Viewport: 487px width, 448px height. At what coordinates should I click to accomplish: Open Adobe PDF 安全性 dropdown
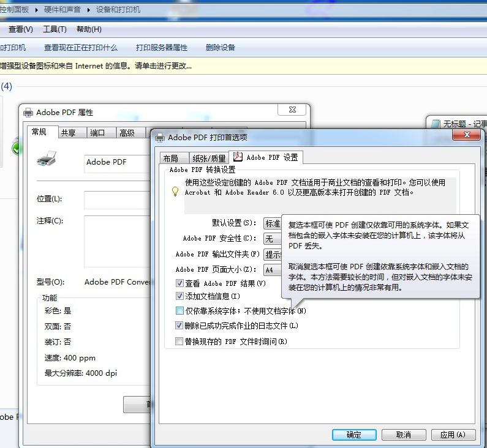[273, 239]
